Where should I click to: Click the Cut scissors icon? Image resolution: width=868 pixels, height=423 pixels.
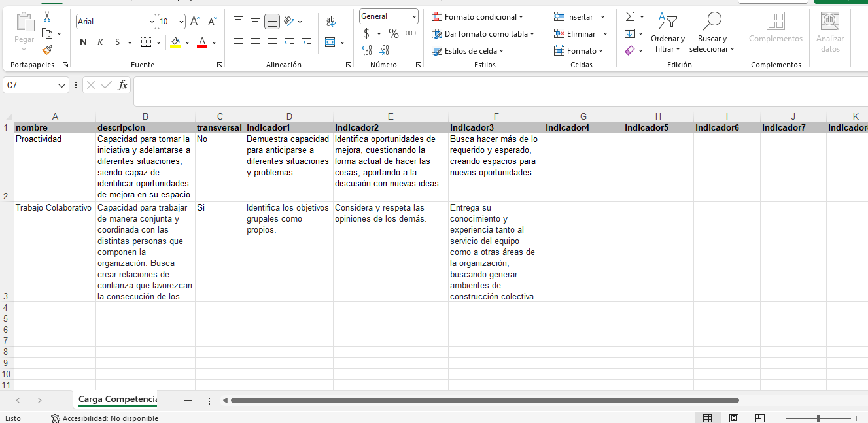point(47,18)
